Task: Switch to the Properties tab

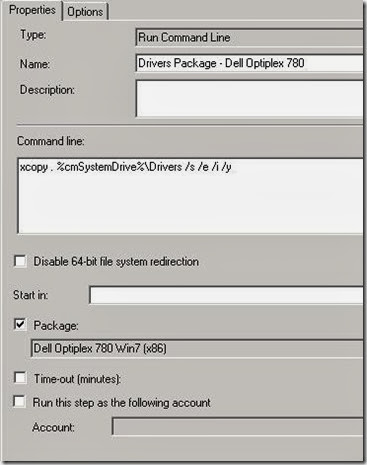Action: pyautogui.click(x=32, y=10)
